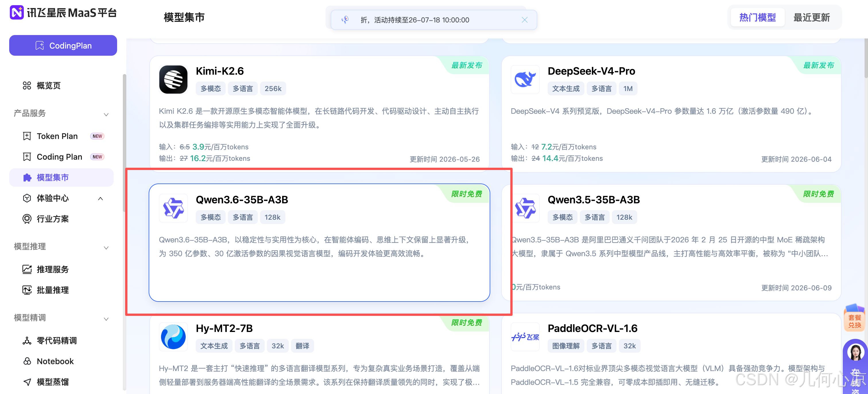The image size is (868, 394).
Task: Click the page scrollbar thumb at right edge
Action: pyautogui.click(x=866, y=58)
